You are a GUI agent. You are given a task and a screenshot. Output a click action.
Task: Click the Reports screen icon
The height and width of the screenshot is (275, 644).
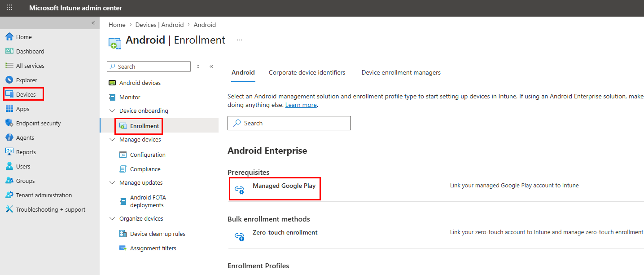(x=9, y=152)
